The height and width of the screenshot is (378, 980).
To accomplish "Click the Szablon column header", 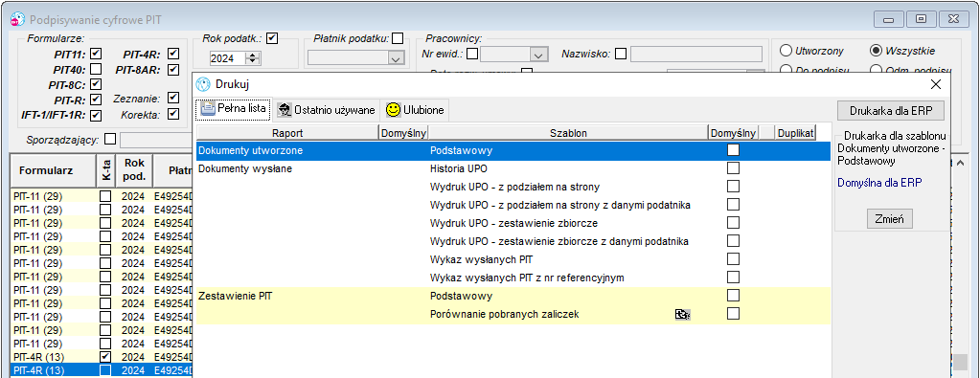I will coord(568,132).
